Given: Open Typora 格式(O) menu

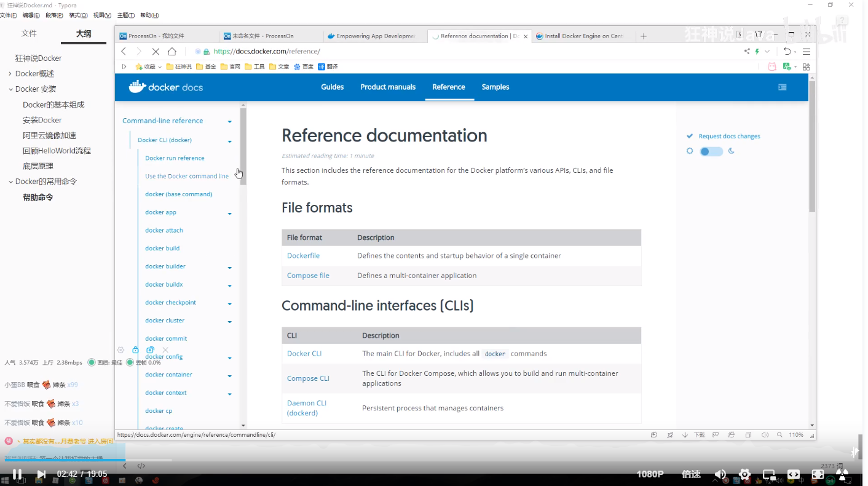Looking at the screenshot, I should click(78, 15).
